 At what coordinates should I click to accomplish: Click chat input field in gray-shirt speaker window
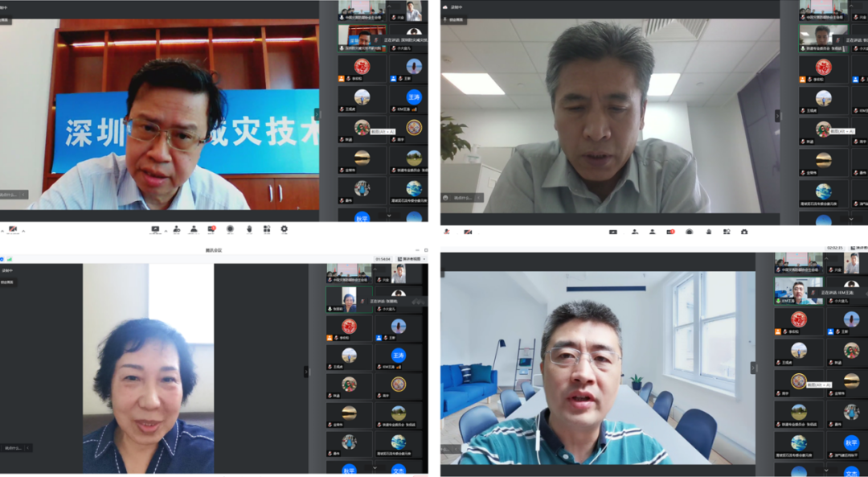click(x=462, y=198)
